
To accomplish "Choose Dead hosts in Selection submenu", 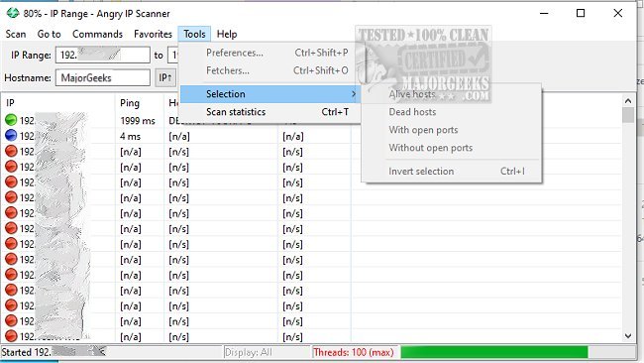I will [412, 112].
